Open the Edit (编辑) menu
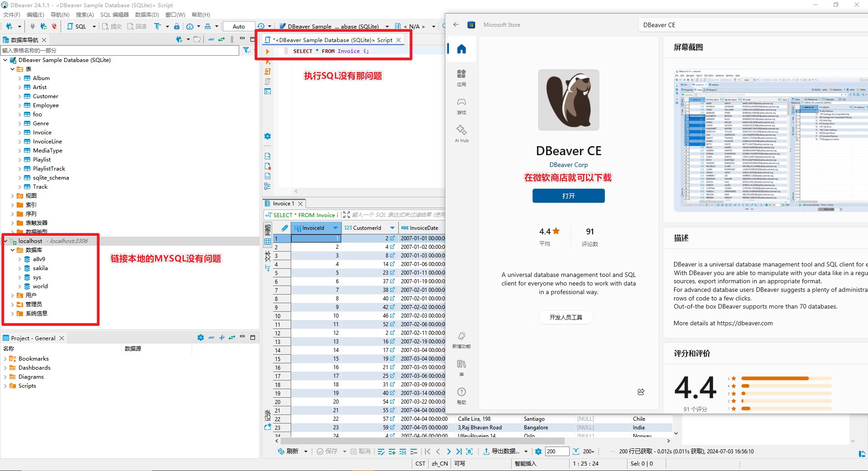868x471 pixels. tap(35, 14)
